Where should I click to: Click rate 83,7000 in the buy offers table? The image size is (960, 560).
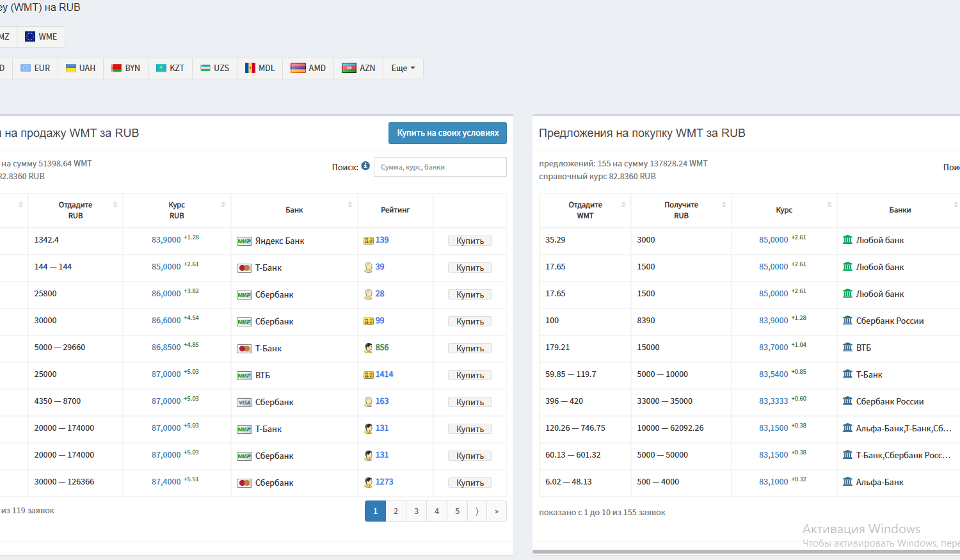click(x=774, y=348)
